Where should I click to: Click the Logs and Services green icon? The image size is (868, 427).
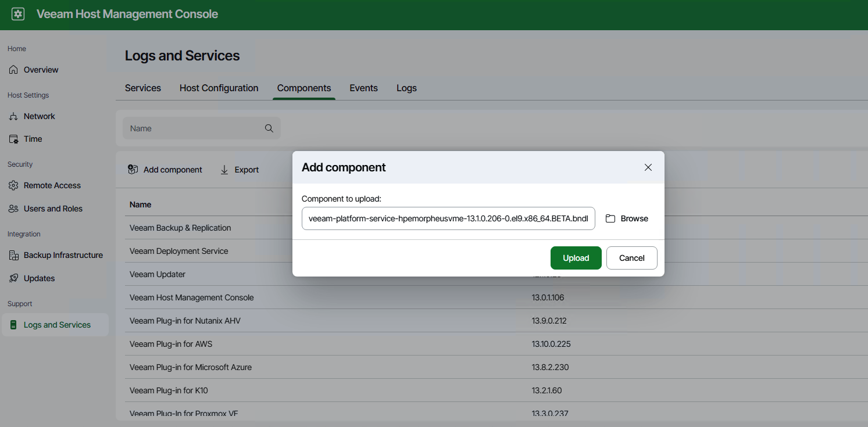[13, 325]
